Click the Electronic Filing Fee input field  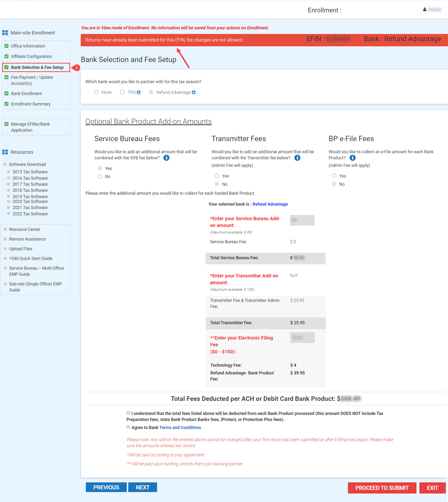click(x=302, y=338)
